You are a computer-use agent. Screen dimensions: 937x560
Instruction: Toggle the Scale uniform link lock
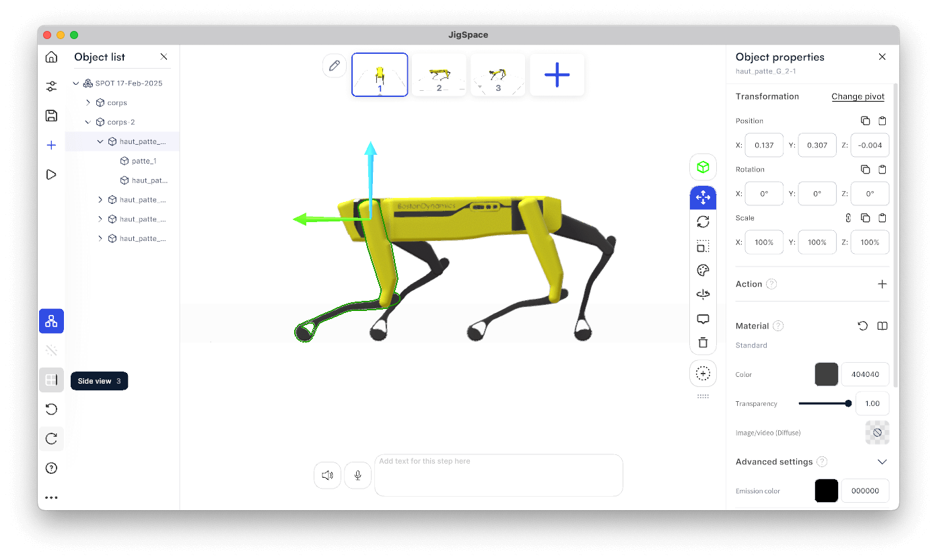(x=848, y=218)
